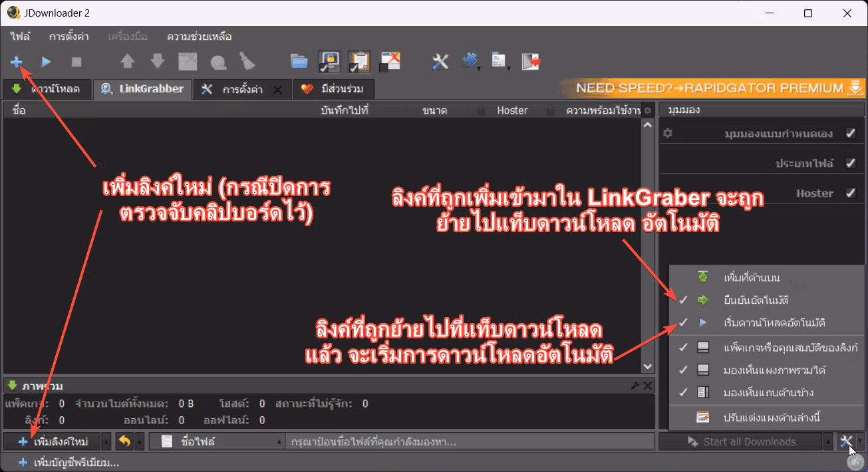The height and width of the screenshot is (472, 868).
Task: Toggle แพ็คเกจหรือคุณสมบัติของลิงก์ menu option
Action: coord(767,347)
